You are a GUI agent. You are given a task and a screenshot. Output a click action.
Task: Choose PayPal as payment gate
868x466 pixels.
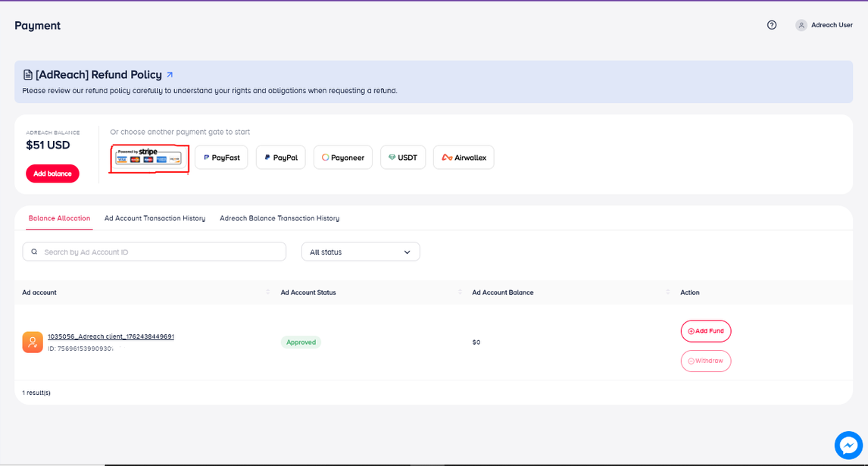pos(281,158)
